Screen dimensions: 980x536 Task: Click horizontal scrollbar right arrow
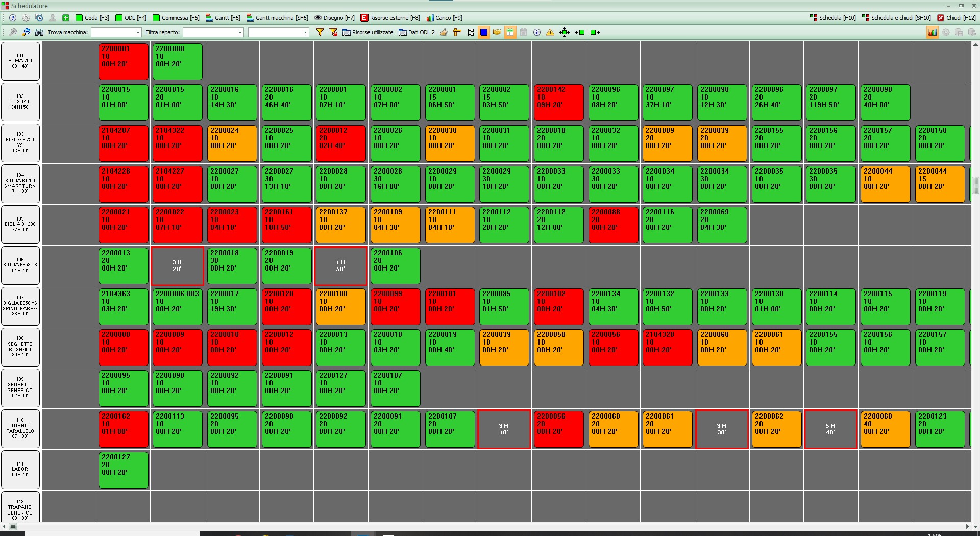967,526
